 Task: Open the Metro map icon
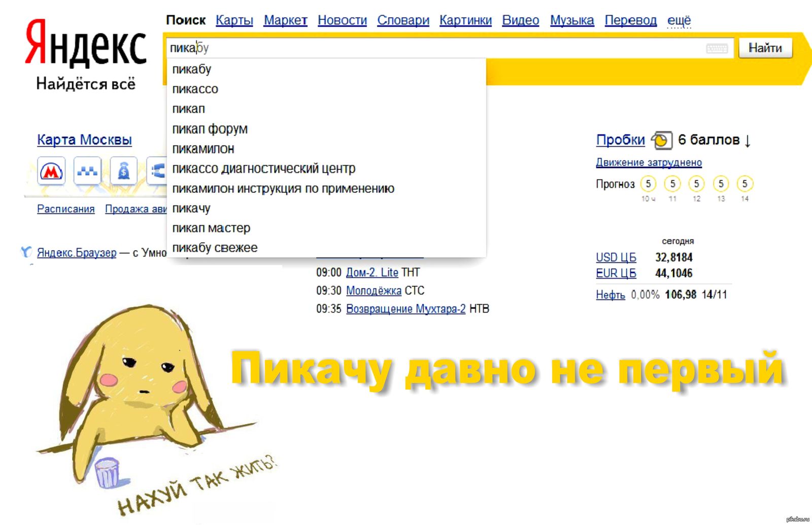coord(51,171)
